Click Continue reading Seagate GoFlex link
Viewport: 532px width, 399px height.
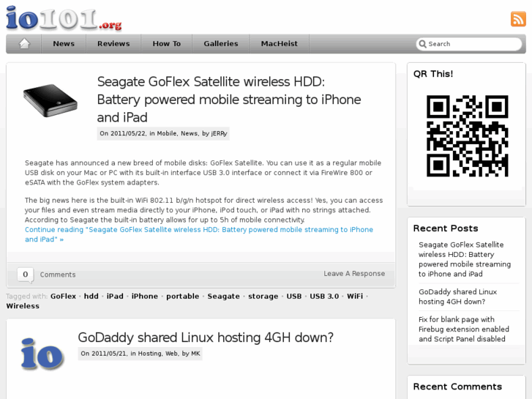(x=199, y=234)
